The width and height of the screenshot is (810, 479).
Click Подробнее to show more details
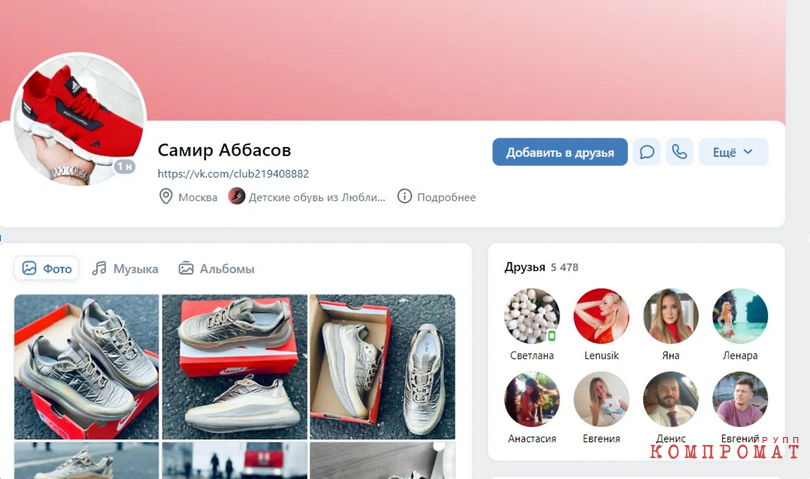coord(446,197)
